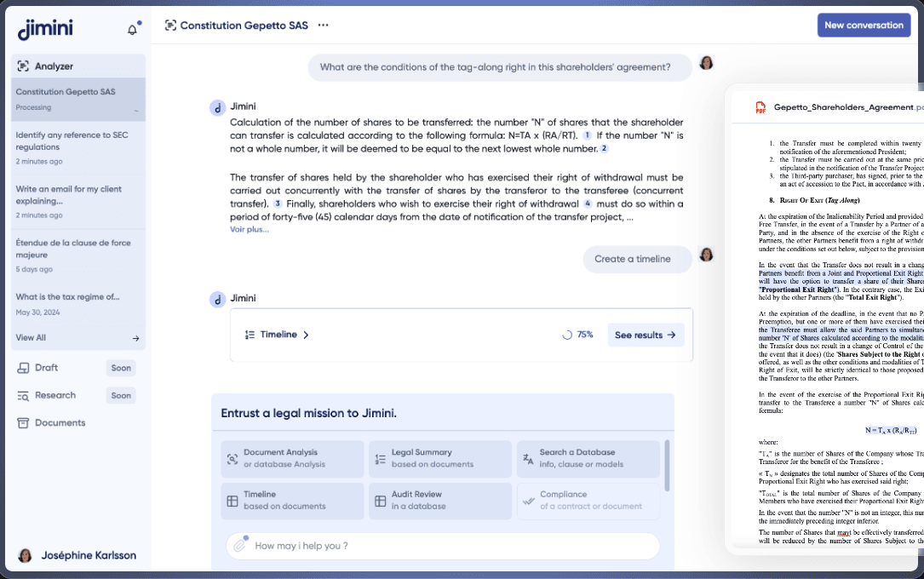
Task: Open citation reference 1 in the answer
Action: click(587, 135)
